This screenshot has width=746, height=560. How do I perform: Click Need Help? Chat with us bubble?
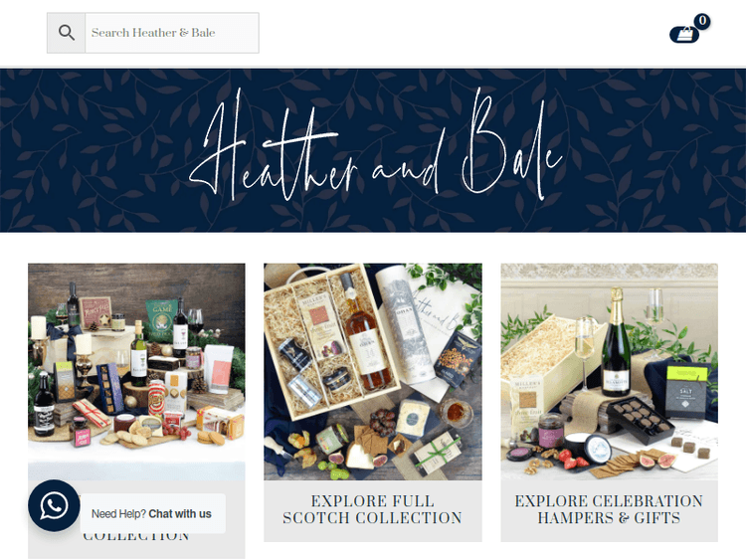coord(151,514)
